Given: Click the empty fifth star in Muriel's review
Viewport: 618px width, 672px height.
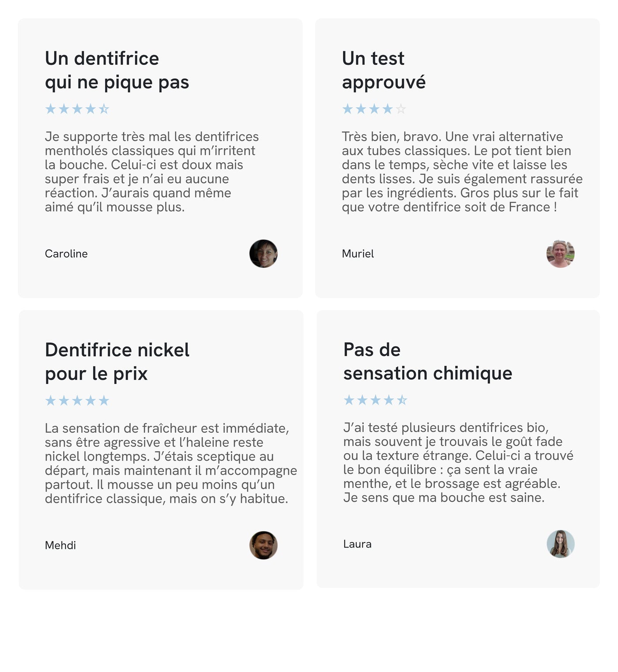Looking at the screenshot, I should click(x=401, y=109).
